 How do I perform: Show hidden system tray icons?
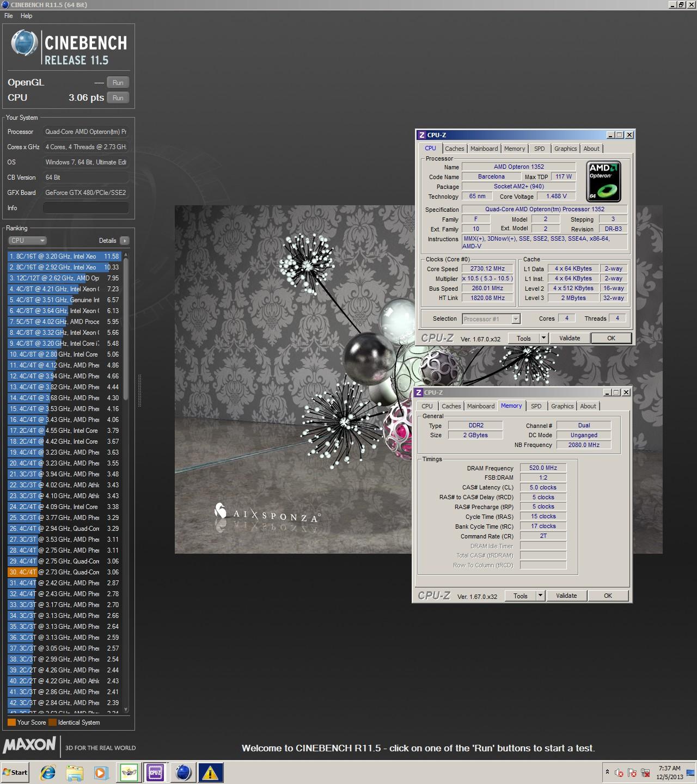click(x=607, y=772)
